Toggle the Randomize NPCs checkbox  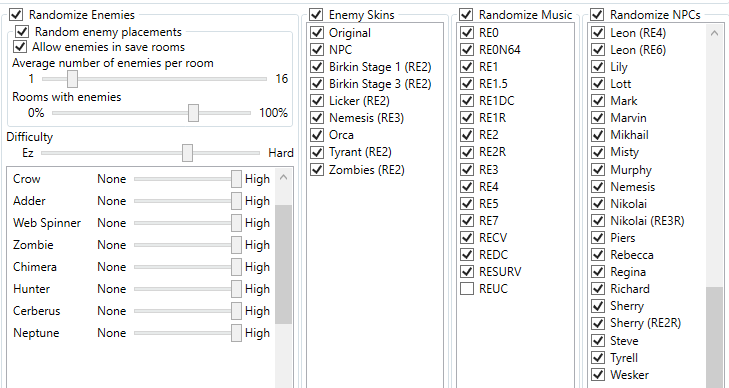pyautogui.click(x=597, y=15)
